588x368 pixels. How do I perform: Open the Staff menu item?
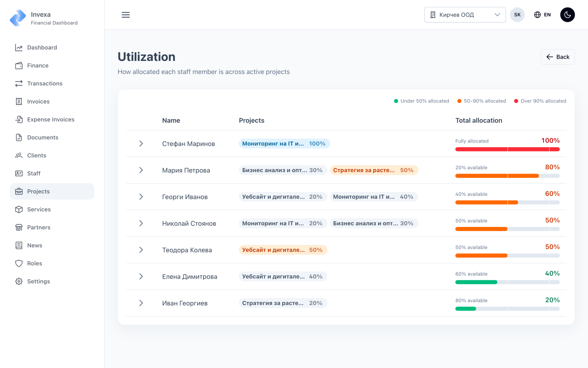pyautogui.click(x=52, y=174)
